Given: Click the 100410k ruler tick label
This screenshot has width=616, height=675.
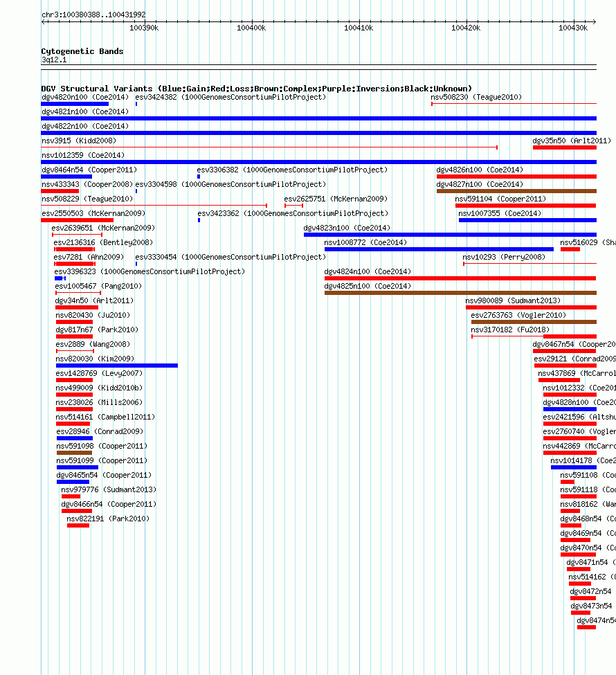Looking at the screenshot, I should click(x=359, y=28).
